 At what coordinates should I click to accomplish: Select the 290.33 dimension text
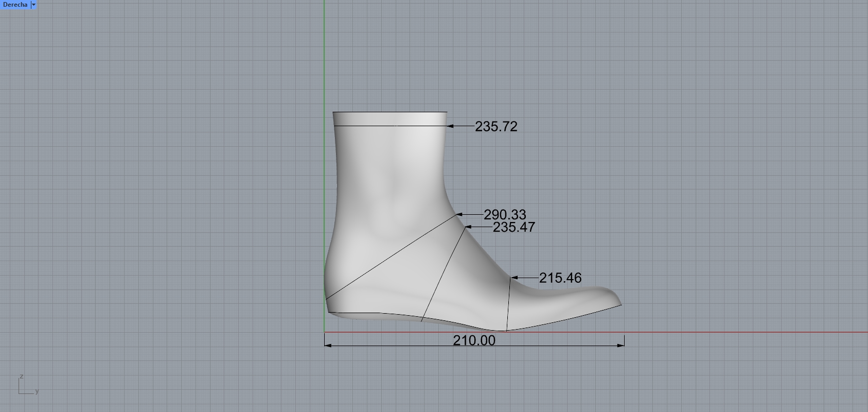click(x=505, y=215)
